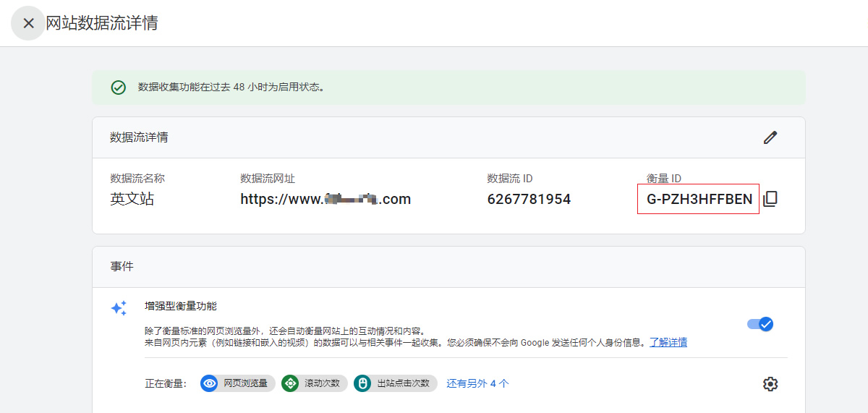Click the 数据流名称 label
Image resolution: width=868 pixels, height=413 pixels.
[x=137, y=179]
